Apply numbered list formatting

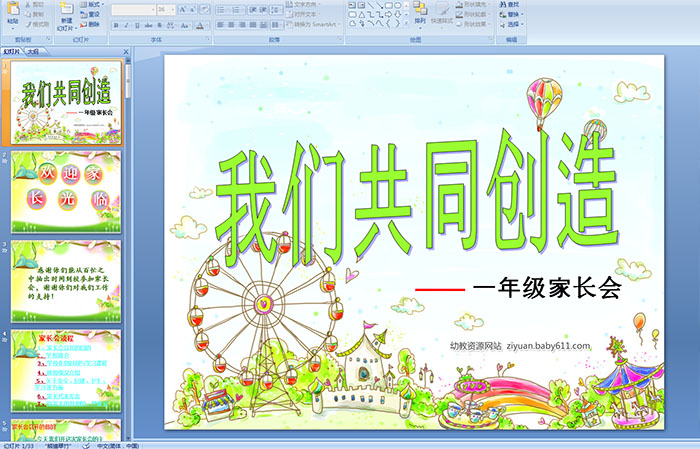[x=237, y=10]
